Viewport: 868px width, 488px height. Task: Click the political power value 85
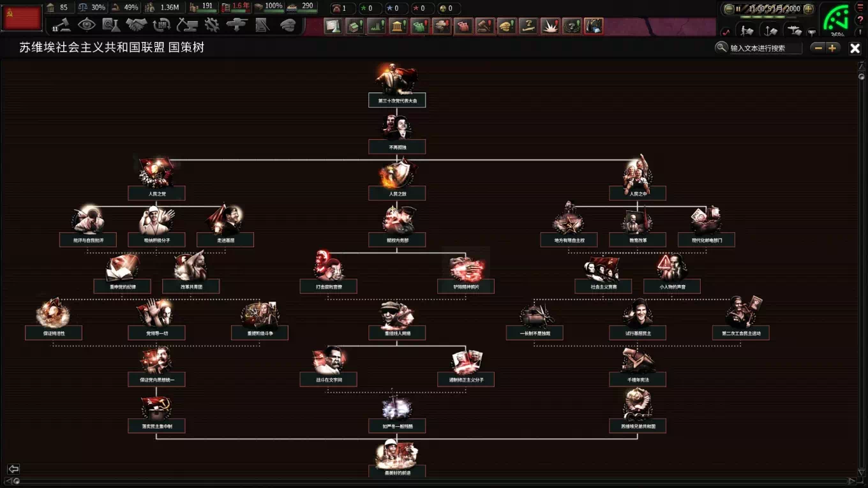point(63,7)
